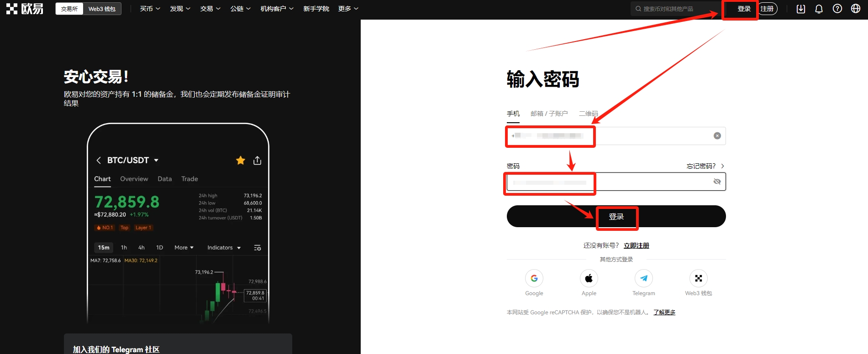Switch to the Chart tab
Screen dimensions: 868x354
(102, 179)
